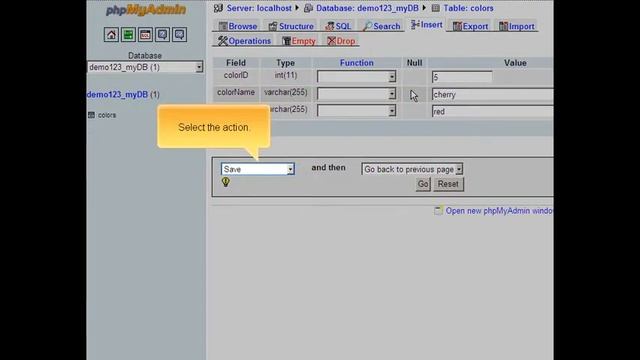640x360 pixels.
Task: Open Function dropdown for the third field
Action: click(x=356, y=111)
